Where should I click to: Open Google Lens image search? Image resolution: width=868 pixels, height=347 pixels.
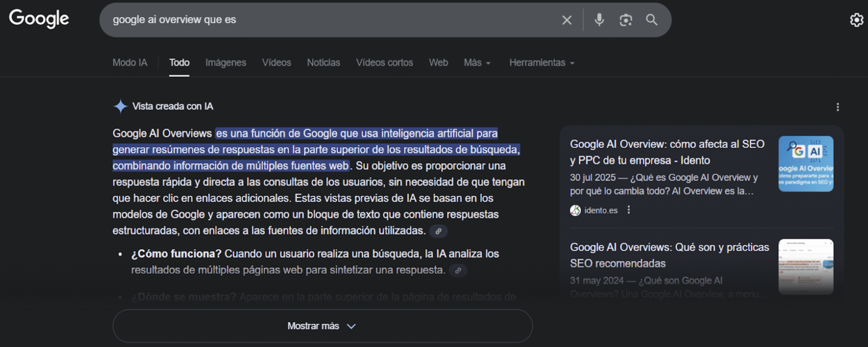[x=625, y=20]
